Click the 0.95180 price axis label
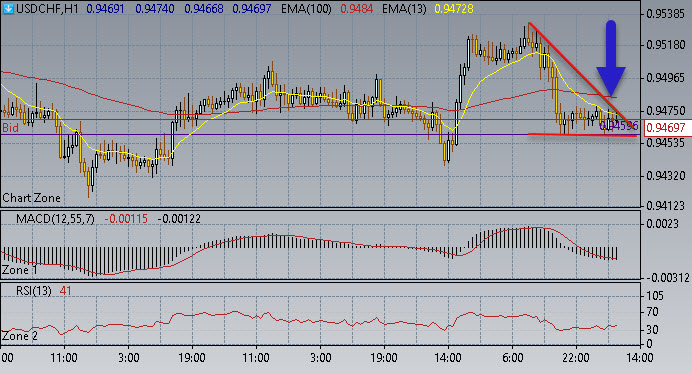 tap(666, 45)
